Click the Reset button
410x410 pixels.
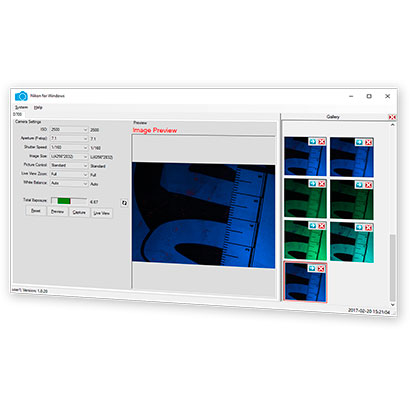pyautogui.click(x=36, y=211)
